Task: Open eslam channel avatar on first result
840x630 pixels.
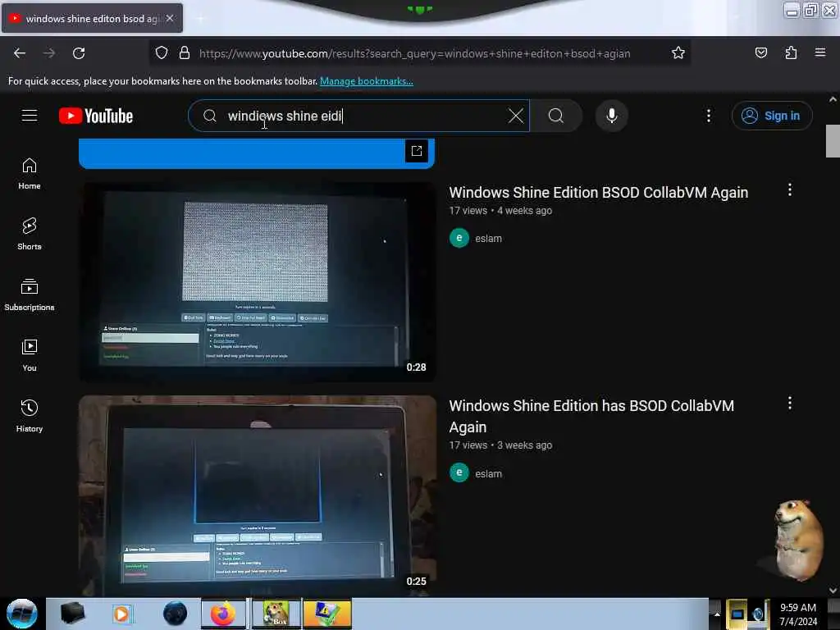Action: [x=459, y=238]
